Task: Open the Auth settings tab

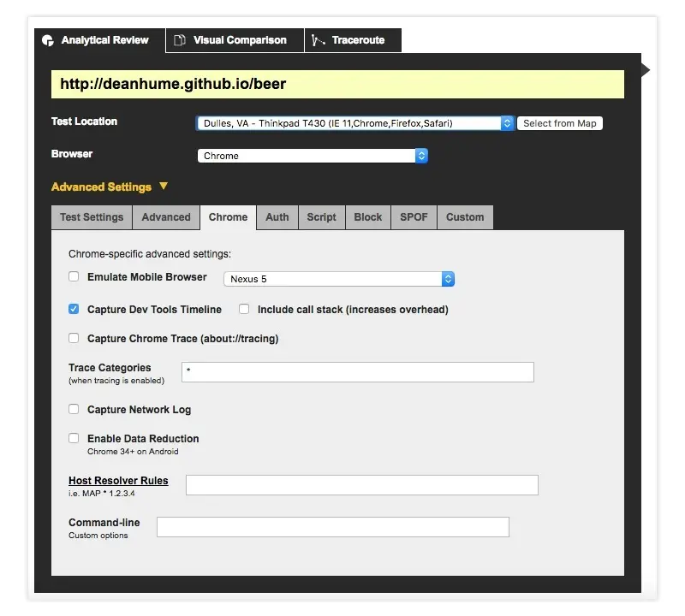Action: tap(277, 217)
